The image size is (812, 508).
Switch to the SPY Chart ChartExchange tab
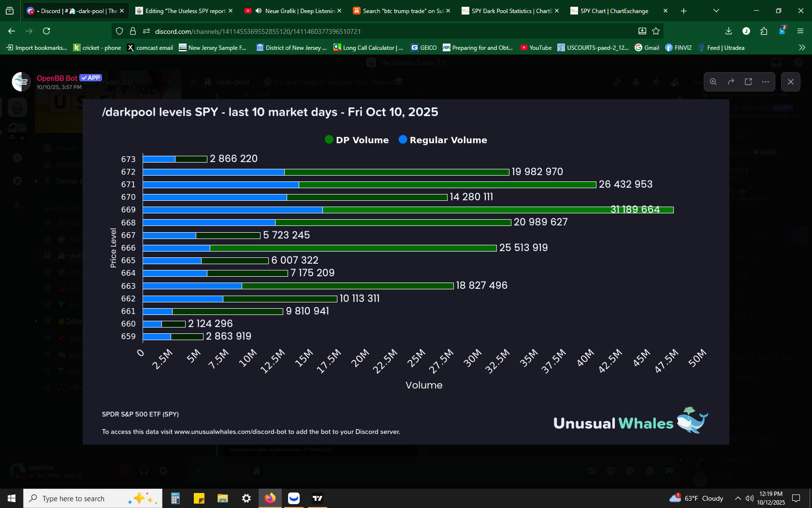[x=619, y=11]
